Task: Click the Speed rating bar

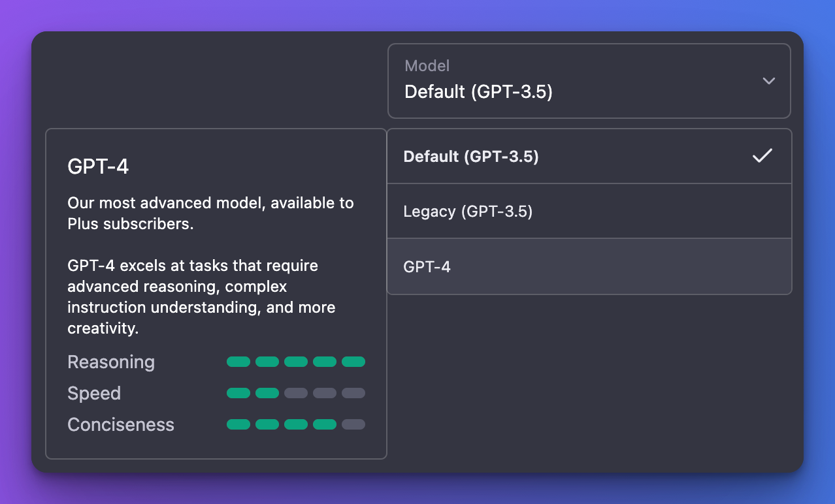Action: 296,393
